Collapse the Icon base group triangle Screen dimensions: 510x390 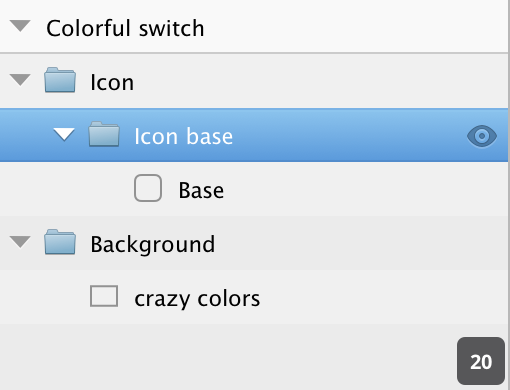pyautogui.click(x=64, y=135)
